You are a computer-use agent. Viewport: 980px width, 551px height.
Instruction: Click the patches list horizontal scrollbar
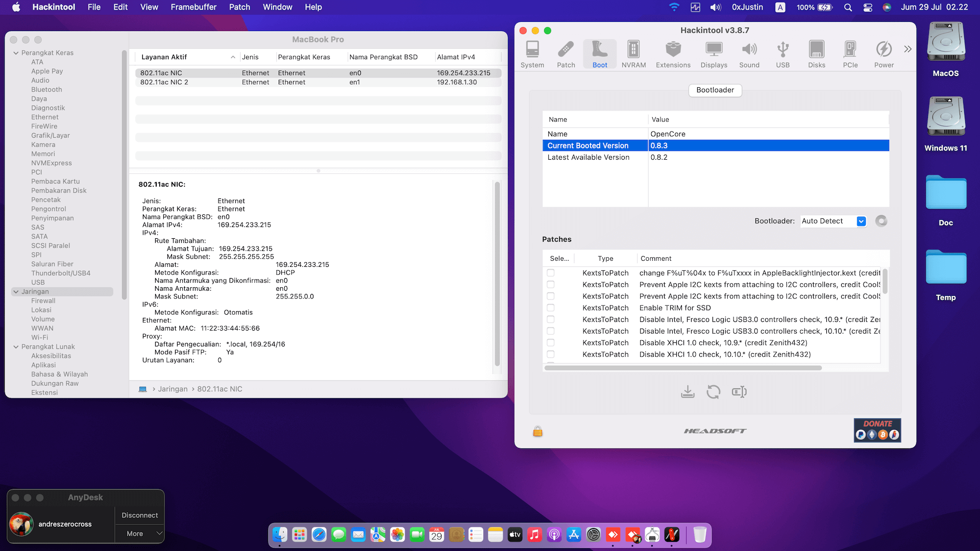(683, 368)
